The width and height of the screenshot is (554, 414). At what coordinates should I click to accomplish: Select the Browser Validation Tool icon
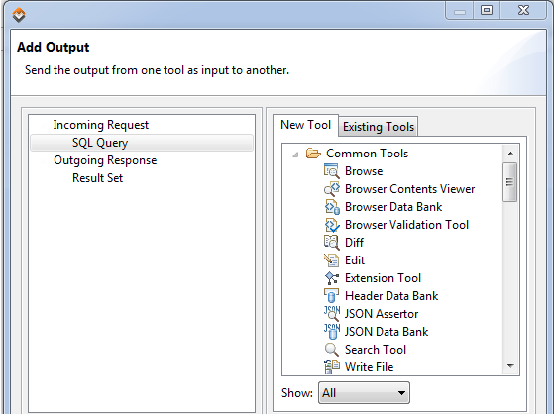click(x=332, y=225)
